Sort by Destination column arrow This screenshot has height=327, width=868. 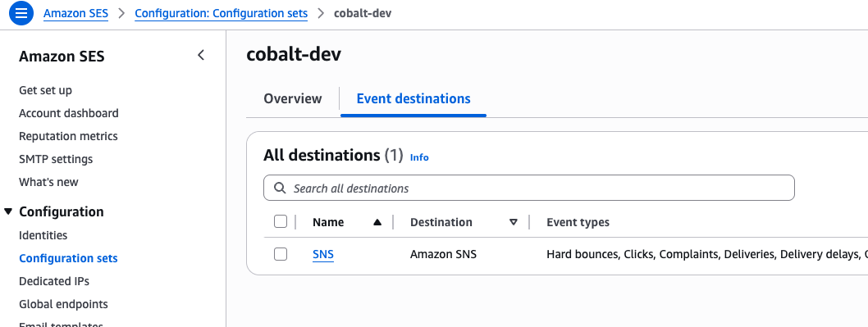513,222
